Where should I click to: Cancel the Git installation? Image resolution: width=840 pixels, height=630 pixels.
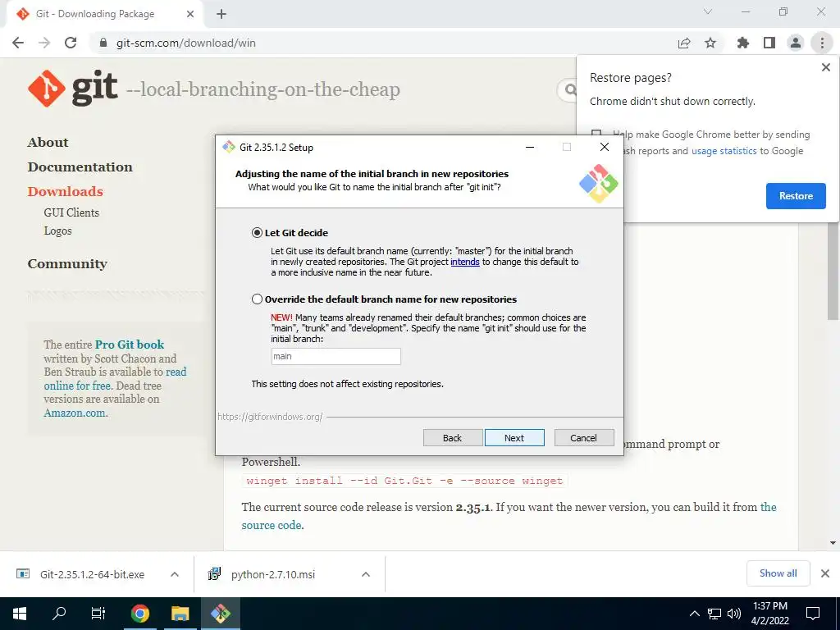[583, 438]
